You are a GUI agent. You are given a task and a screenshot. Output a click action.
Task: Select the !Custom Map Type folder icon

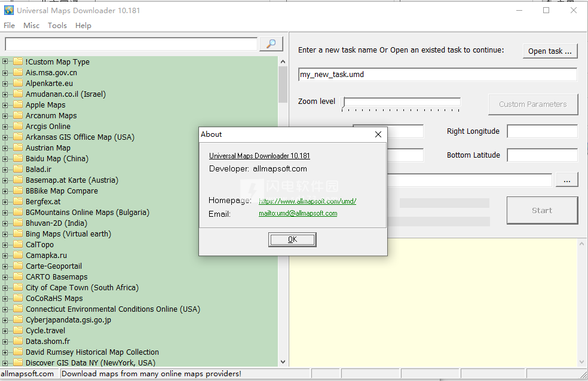(x=18, y=62)
